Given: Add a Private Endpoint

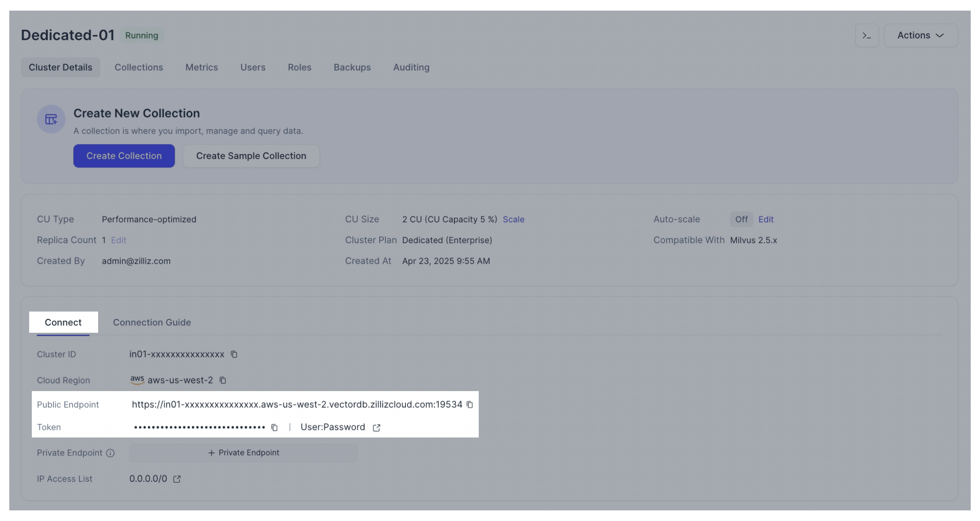Looking at the screenshot, I should click(x=243, y=453).
